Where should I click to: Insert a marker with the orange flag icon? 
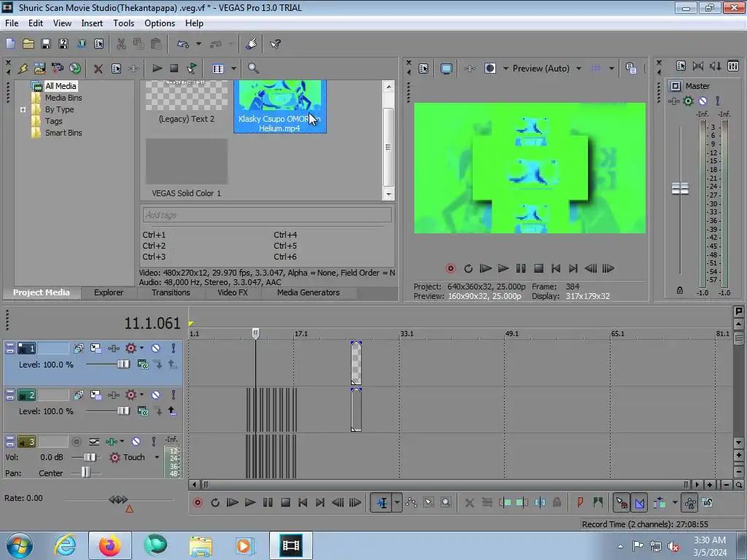[x=580, y=502]
